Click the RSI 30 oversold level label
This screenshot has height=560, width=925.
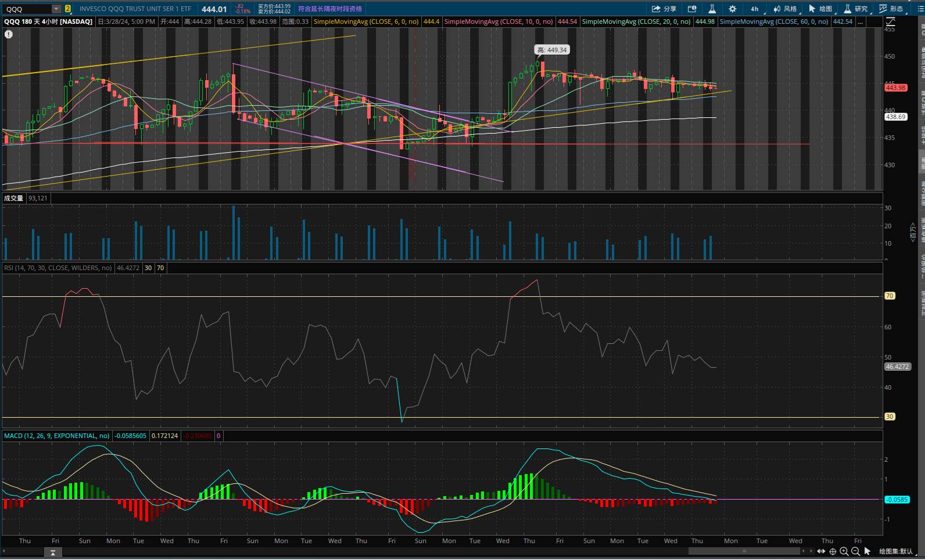(890, 417)
